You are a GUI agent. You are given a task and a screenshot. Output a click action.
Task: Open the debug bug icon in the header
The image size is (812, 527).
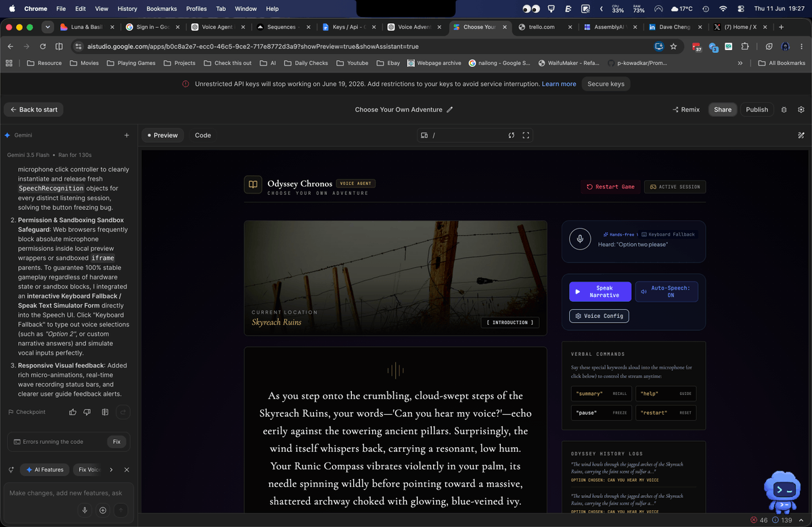[x=784, y=110]
